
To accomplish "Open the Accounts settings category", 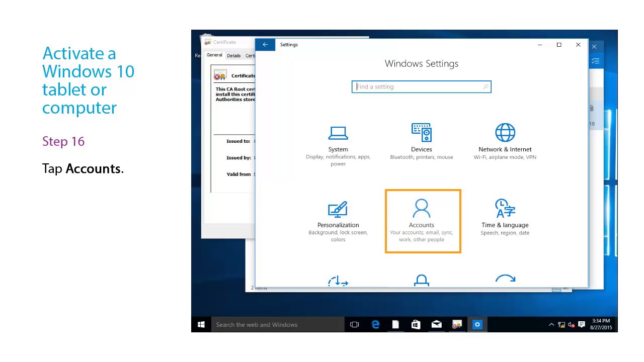I will 422,221.
